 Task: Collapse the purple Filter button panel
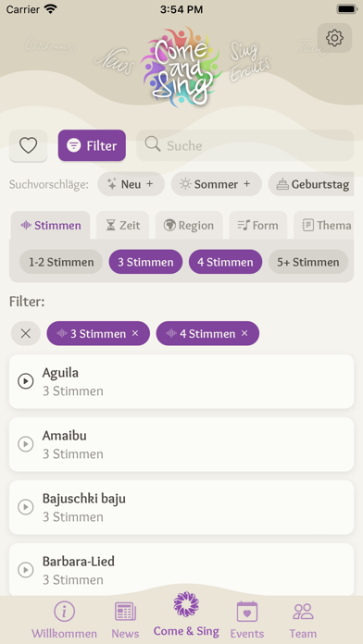(92, 145)
